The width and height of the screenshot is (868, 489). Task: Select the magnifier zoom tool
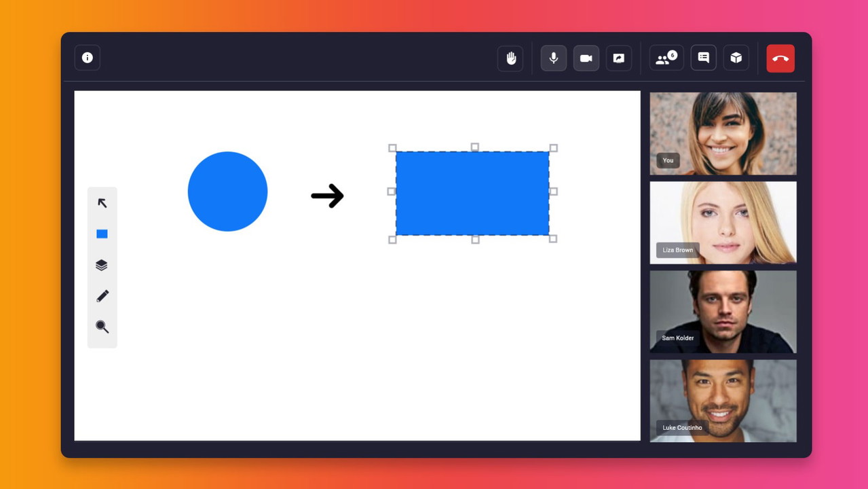click(x=102, y=327)
